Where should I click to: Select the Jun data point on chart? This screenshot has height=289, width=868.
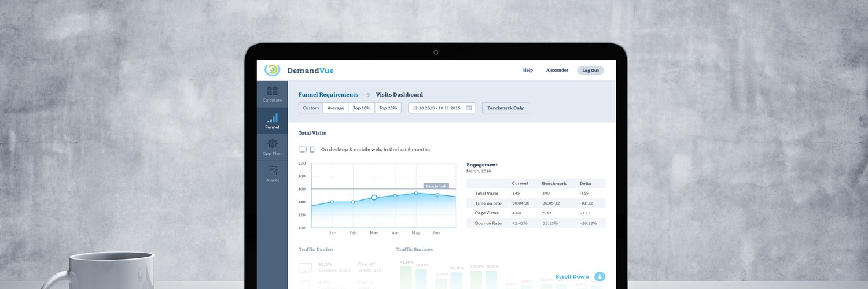point(437,195)
